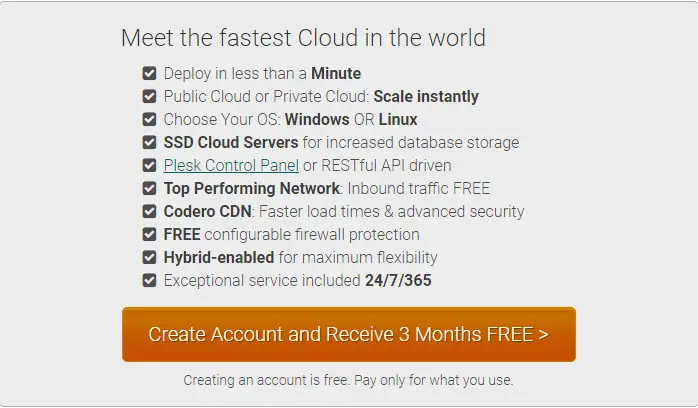Viewport: 698px width, 408px height.
Task: Click checkmark beside Choose Your OS line
Action: point(150,119)
